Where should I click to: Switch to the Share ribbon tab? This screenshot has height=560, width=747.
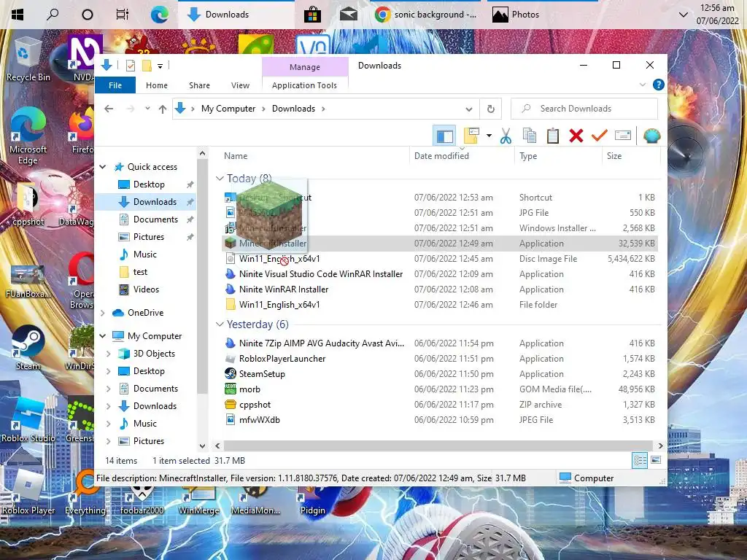pyautogui.click(x=199, y=85)
